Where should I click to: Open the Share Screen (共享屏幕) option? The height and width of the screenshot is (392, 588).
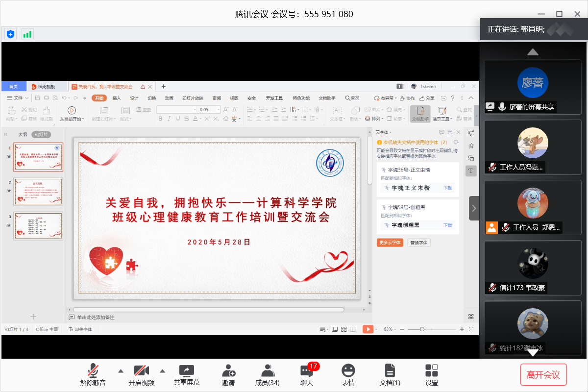(187, 375)
